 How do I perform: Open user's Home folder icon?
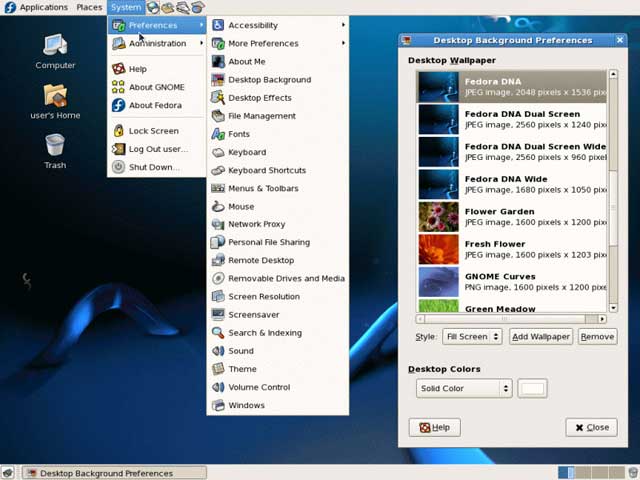55,96
